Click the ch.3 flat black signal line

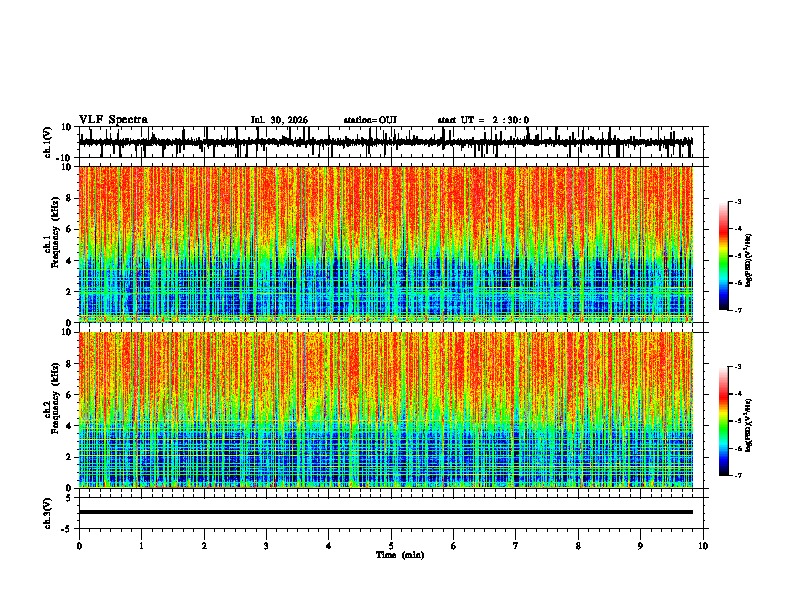pos(386,512)
